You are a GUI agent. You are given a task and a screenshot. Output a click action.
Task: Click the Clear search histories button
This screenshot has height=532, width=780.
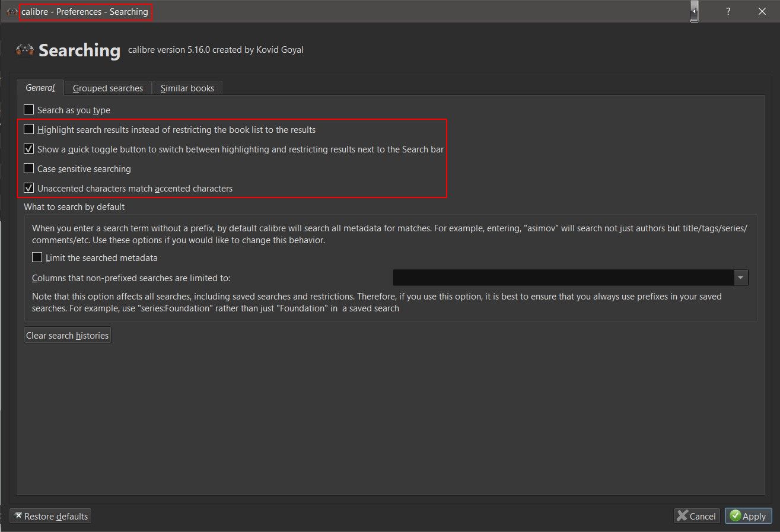point(68,336)
